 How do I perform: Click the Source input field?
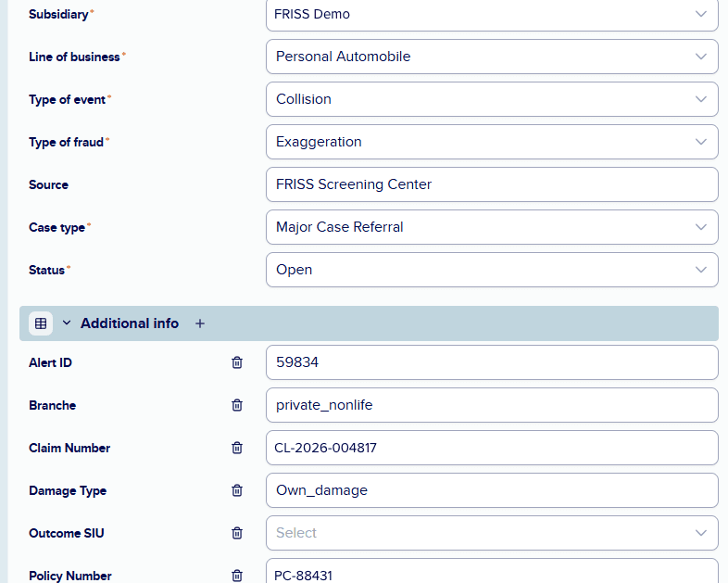click(492, 184)
